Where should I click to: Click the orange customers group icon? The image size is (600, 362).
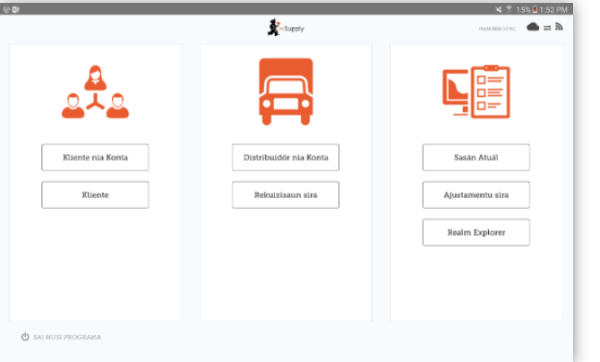[x=95, y=92]
